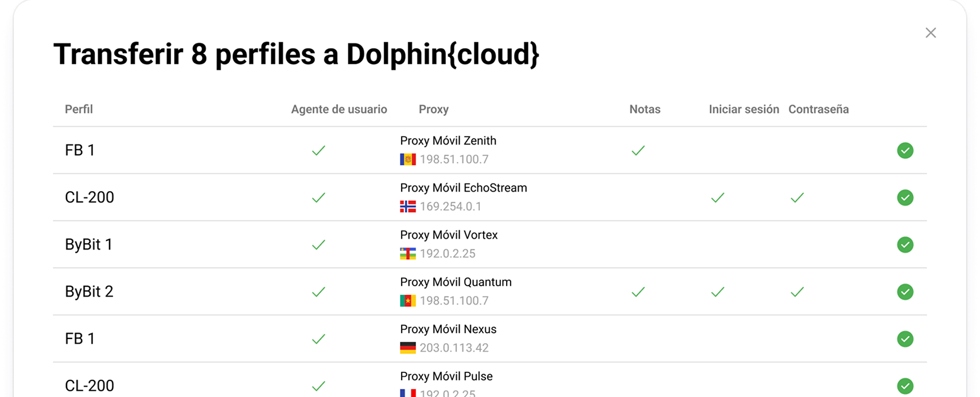Close the transfer profiles dialog
980x397 pixels.
tap(931, 33)
